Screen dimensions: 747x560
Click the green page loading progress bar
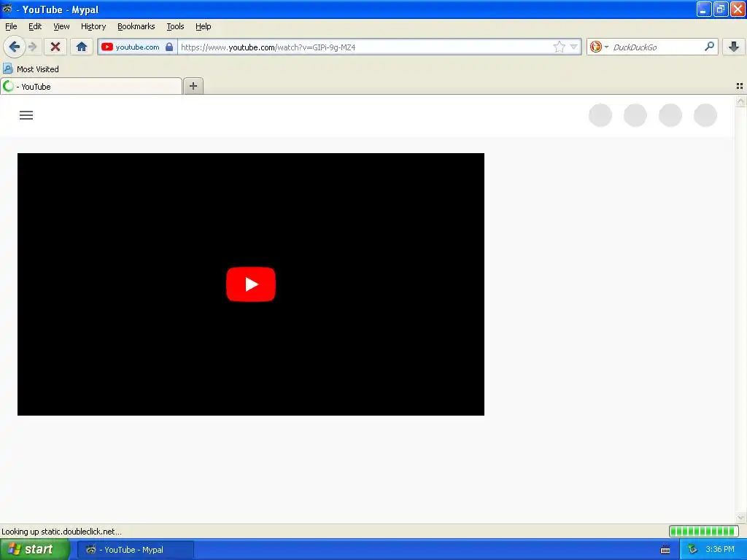point(704,531)
